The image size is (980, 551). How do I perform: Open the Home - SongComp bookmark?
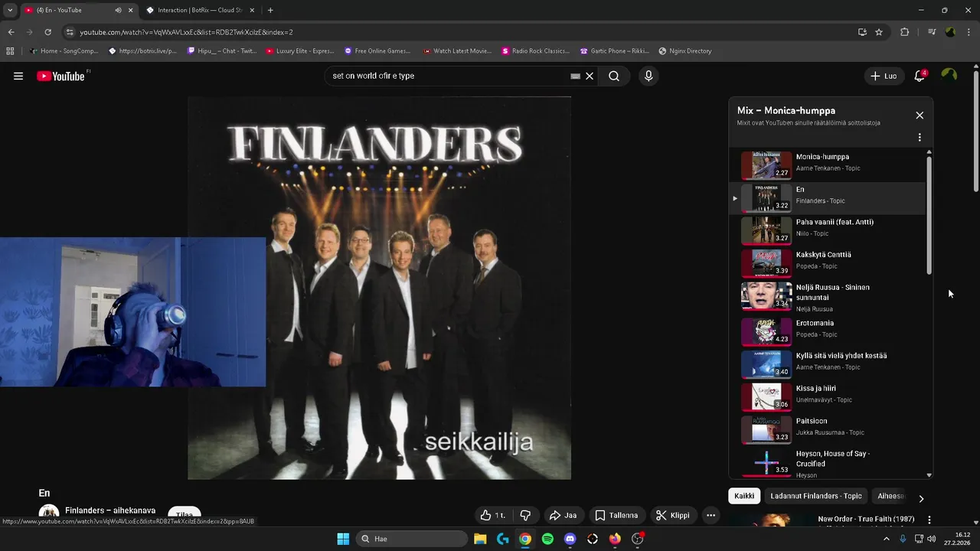(64, 51)
